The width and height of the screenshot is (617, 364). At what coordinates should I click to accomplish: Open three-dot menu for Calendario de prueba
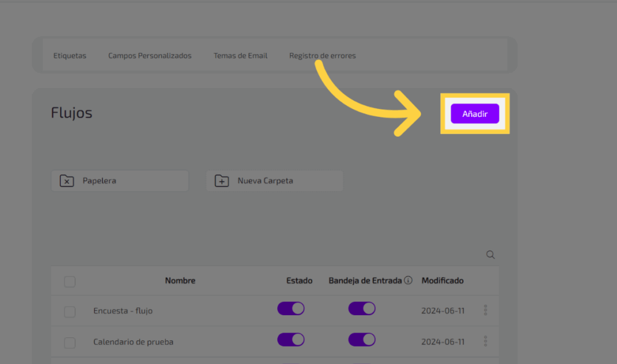[x=486, y=342]
